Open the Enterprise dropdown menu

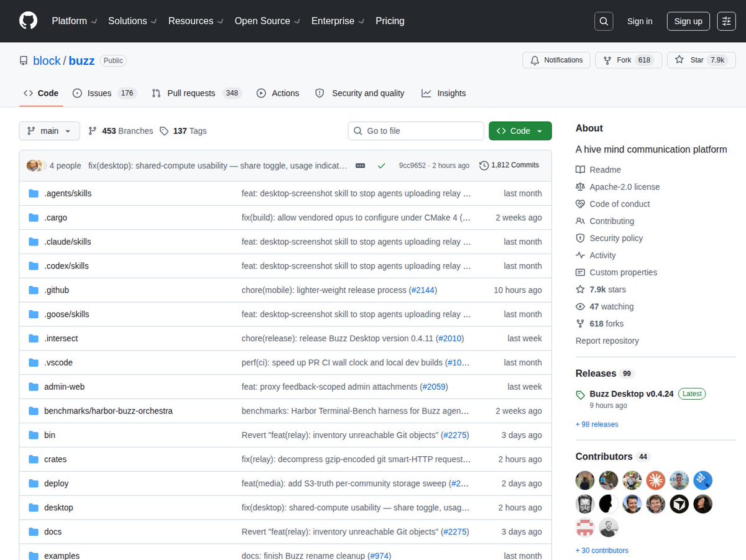(338, 21)
